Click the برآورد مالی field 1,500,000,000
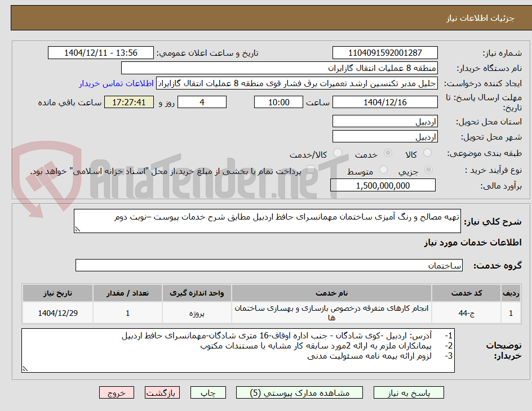The image size is (532, 411). pos(383,185)
